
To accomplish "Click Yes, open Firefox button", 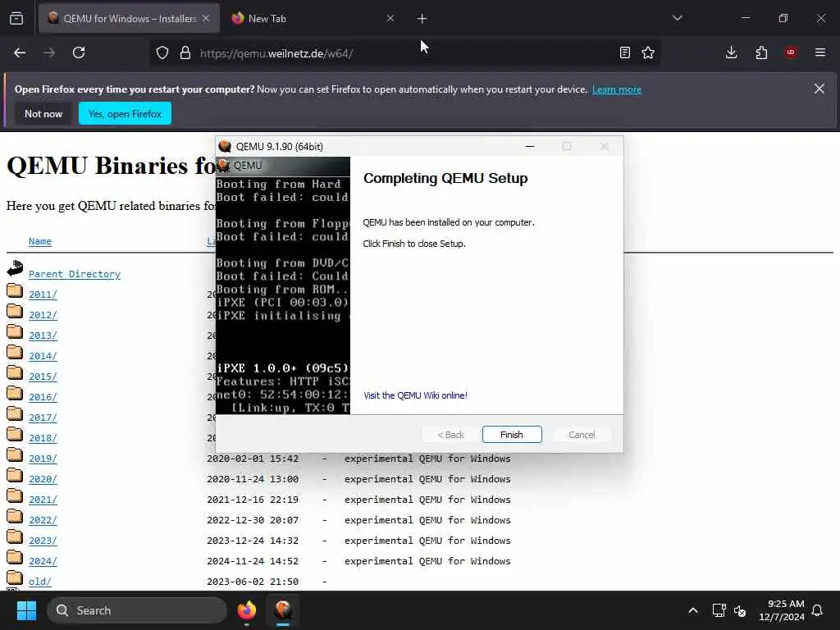I will (x=125, y=113).
